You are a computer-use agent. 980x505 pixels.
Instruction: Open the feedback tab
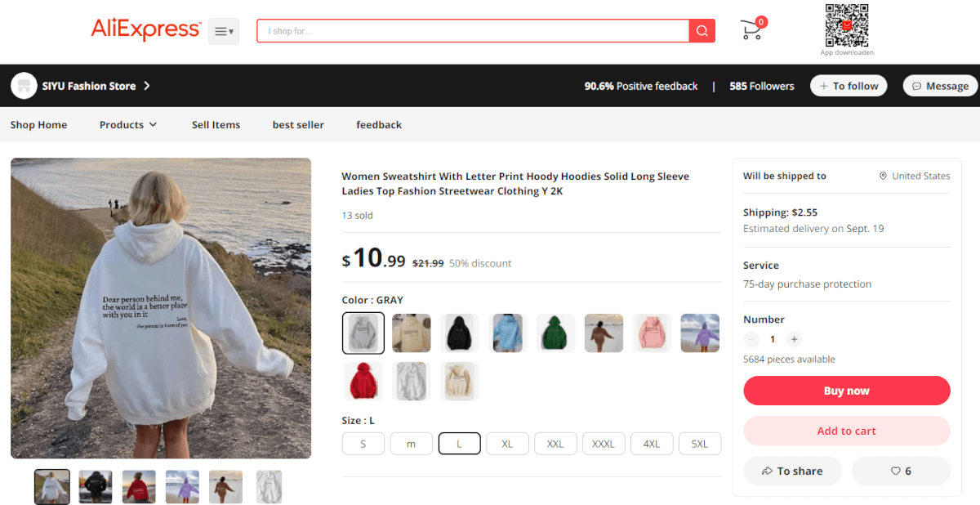tap(379, 125)
